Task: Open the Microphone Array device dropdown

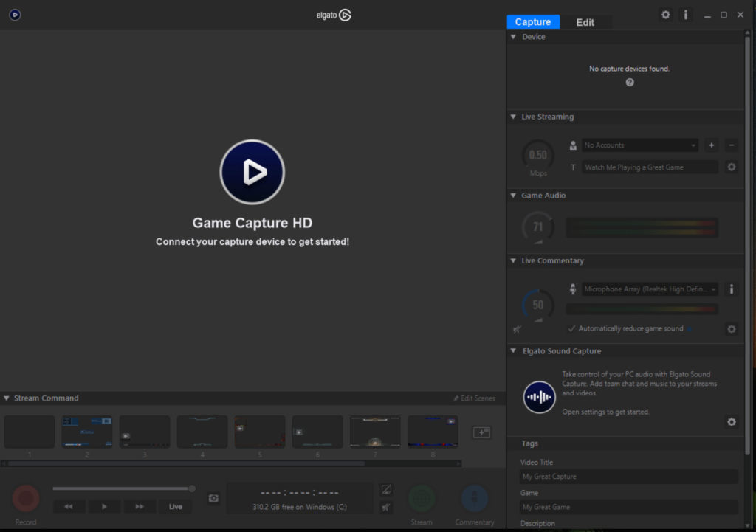Action: tap(650, 289)
